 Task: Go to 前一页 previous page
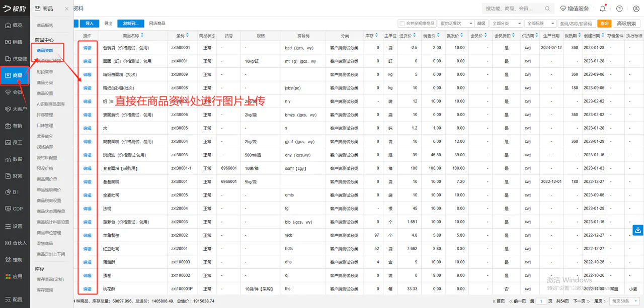click(x=518, y=301)
